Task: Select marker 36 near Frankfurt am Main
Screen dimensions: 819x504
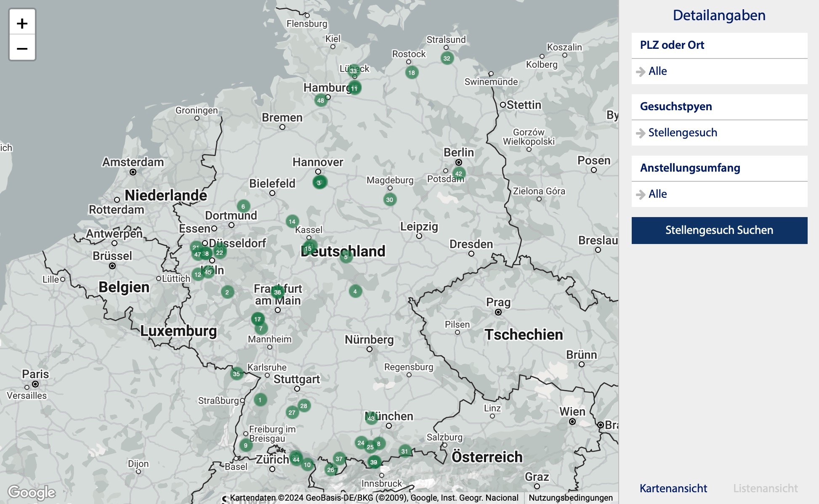Action: [277, 292]
